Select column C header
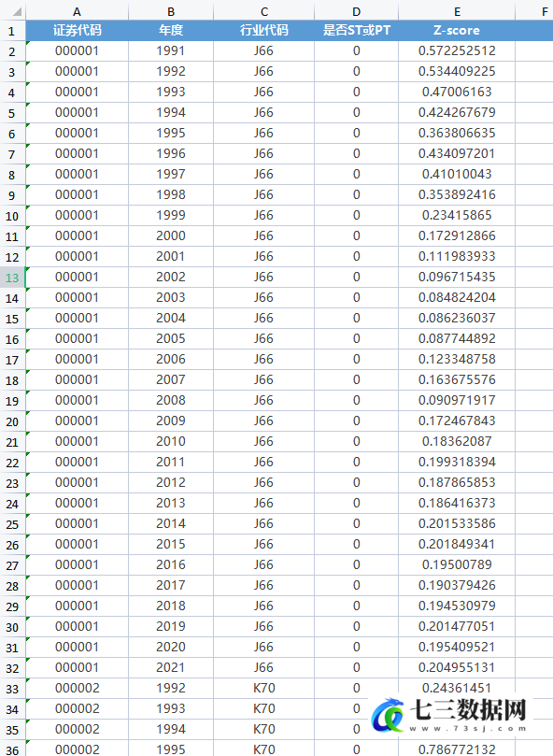This screenshot has width=553, height=756. tap(263, 11)
